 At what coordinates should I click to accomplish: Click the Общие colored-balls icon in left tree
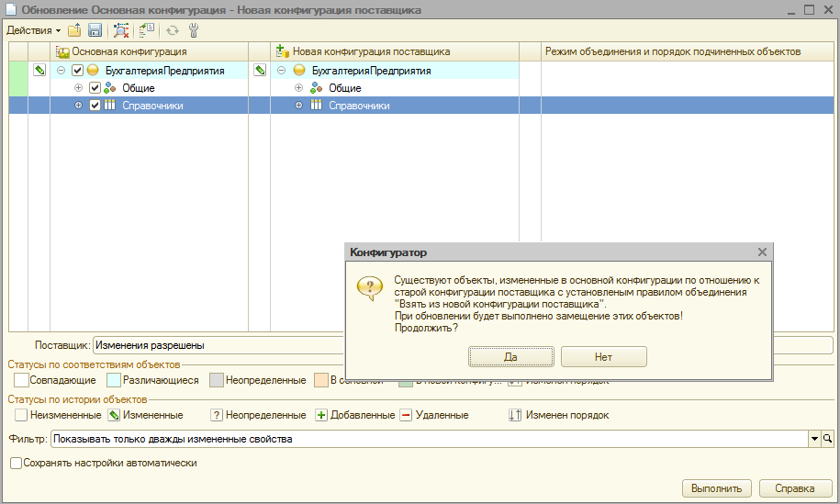(110, 88)
